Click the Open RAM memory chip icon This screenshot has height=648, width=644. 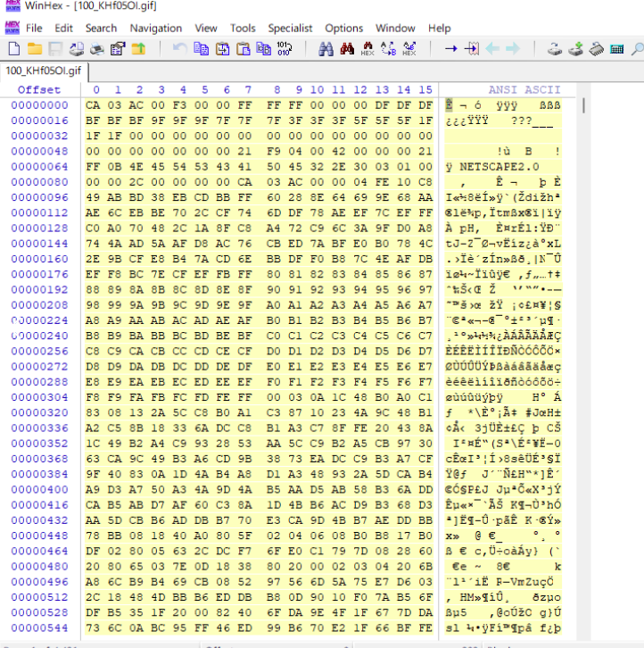pos(596,48)
